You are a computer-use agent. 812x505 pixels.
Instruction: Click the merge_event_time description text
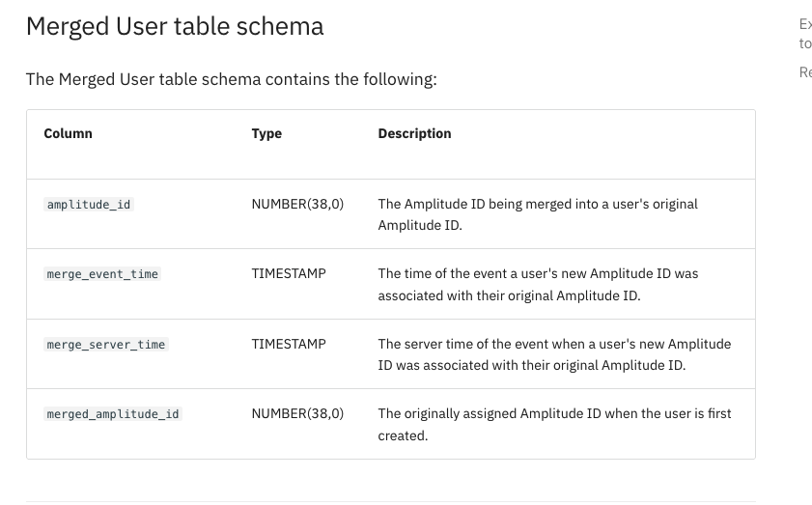tap(538, 285)
